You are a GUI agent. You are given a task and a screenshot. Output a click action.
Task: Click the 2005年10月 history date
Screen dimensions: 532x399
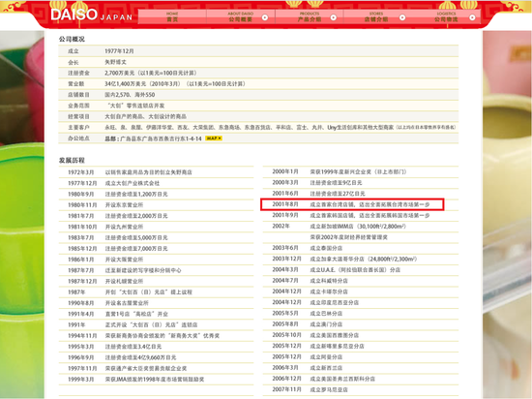coord(287,335)
